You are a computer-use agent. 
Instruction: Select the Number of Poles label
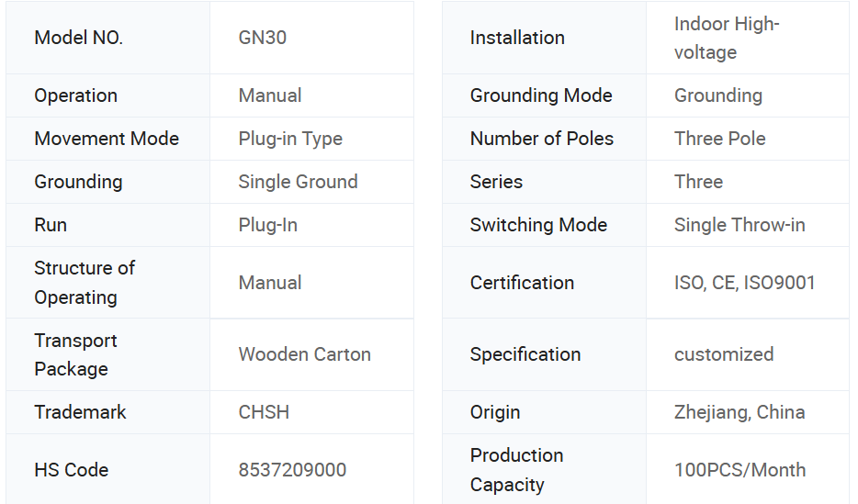point(541,139)
